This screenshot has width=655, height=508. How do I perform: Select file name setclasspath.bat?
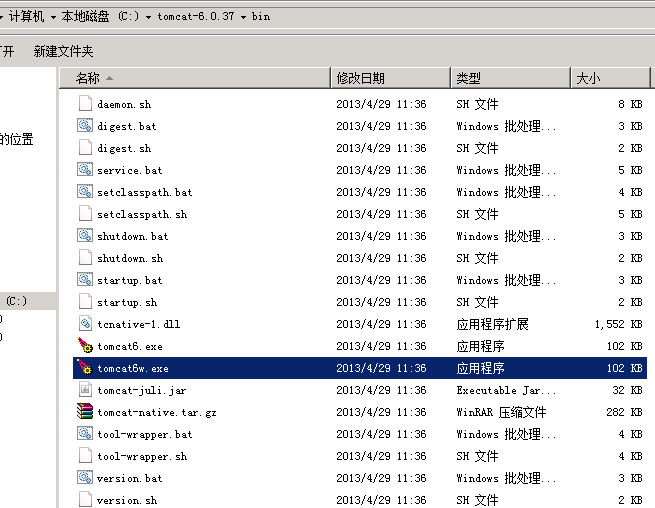coord(145,192)
